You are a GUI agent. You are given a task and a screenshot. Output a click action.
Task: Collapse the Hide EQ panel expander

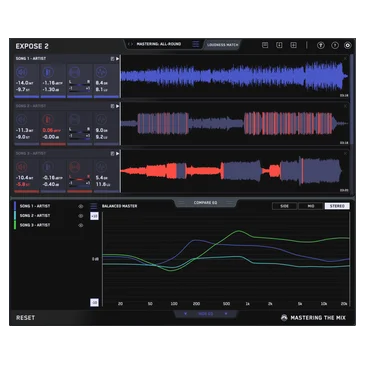pyautogui.click(x=205, y=314)
